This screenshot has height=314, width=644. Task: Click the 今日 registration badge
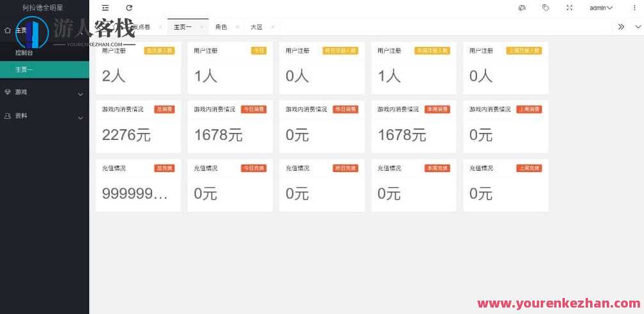(x=259, y=51)
